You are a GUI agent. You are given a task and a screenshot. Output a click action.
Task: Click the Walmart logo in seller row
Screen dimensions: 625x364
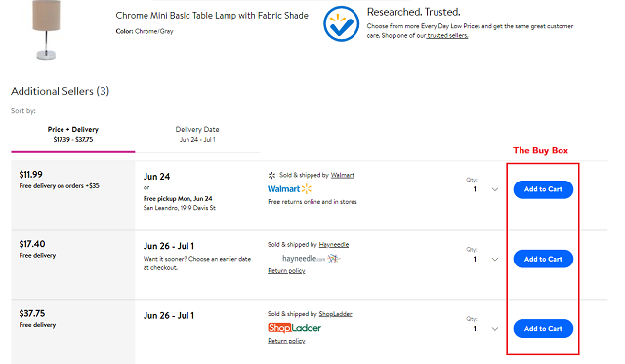[x=289, y=188]
